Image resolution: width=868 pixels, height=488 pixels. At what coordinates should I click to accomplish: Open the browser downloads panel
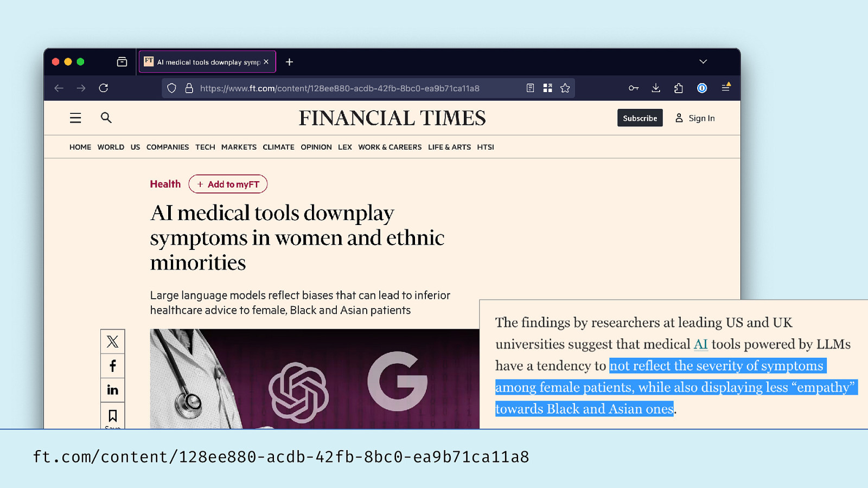(656, 88)
